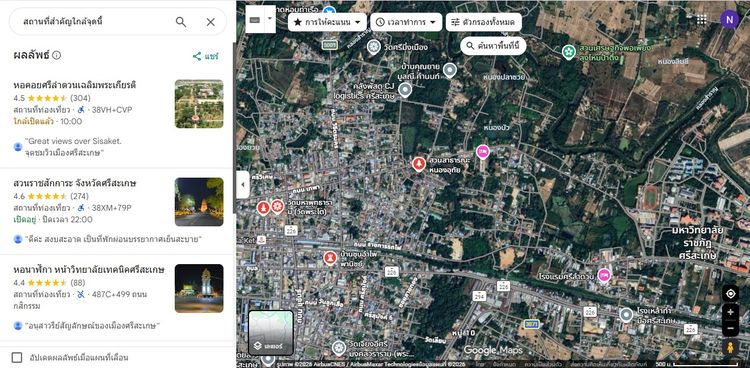Share the results list via แชร์

click(205, 56)
